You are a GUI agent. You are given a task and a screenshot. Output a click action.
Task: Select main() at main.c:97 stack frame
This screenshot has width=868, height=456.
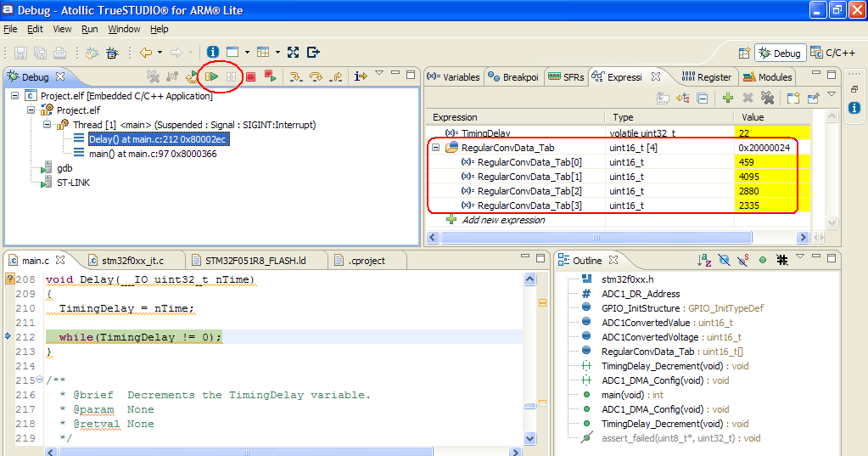click(153, 154)
